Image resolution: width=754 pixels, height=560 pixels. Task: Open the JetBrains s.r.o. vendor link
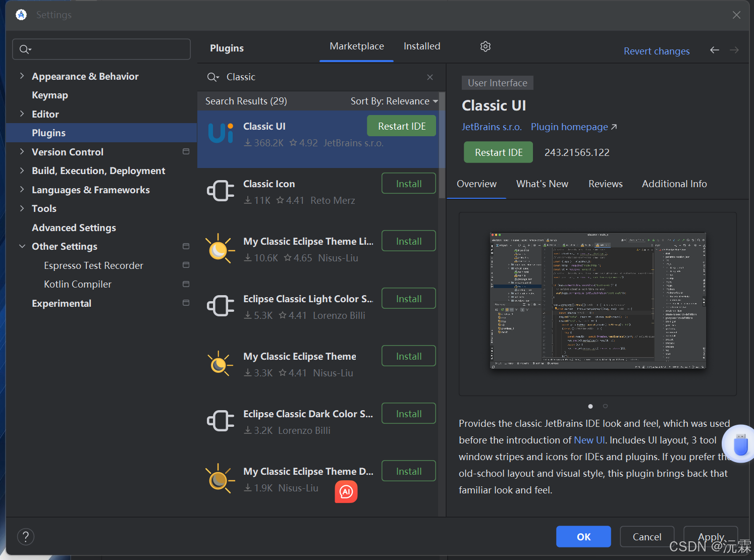coord(492,127)
